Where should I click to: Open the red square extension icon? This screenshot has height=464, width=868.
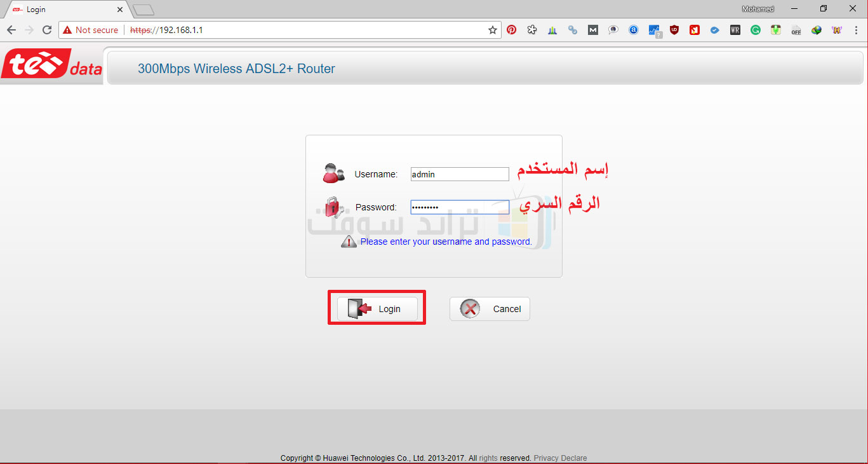click(695, 30)
